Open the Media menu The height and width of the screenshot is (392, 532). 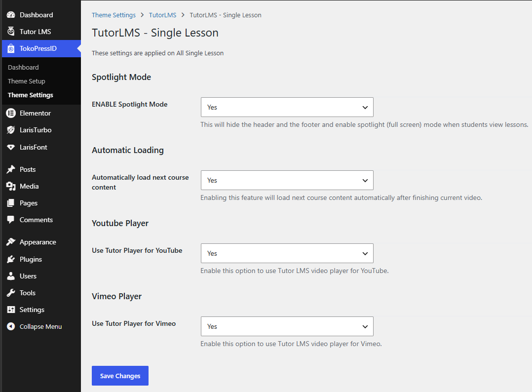[x=29, y=186]
